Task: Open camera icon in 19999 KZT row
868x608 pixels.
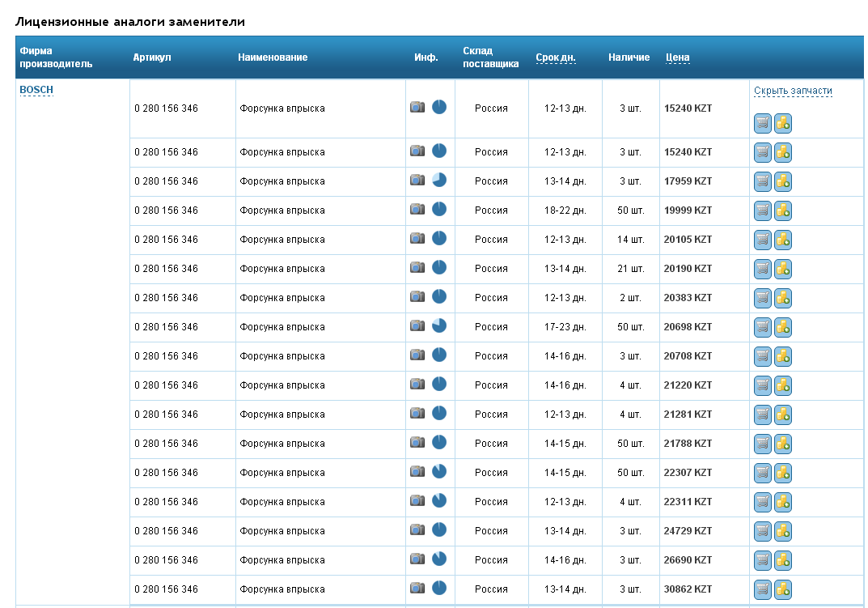Action: 417,209
